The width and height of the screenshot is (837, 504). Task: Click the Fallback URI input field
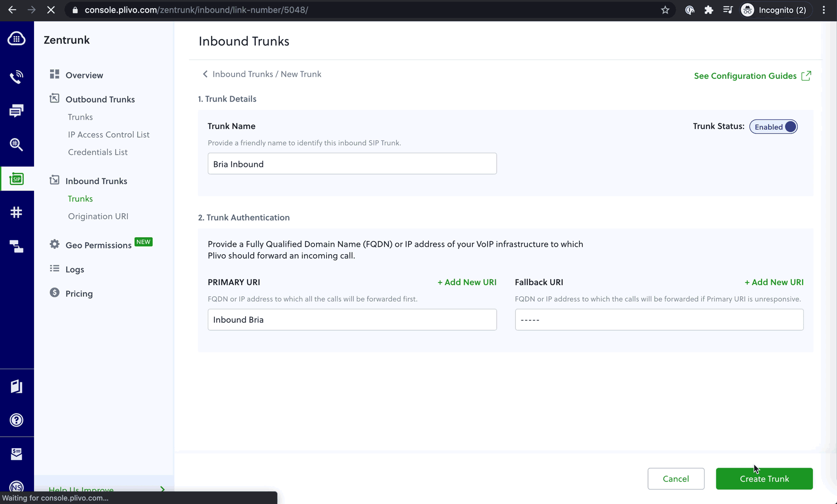point(659,320)
